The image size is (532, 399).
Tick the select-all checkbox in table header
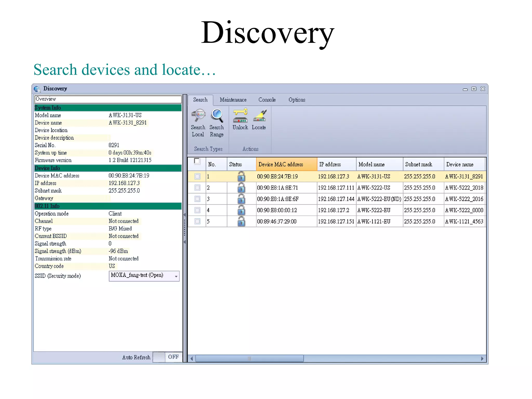[x=197, y=161]
